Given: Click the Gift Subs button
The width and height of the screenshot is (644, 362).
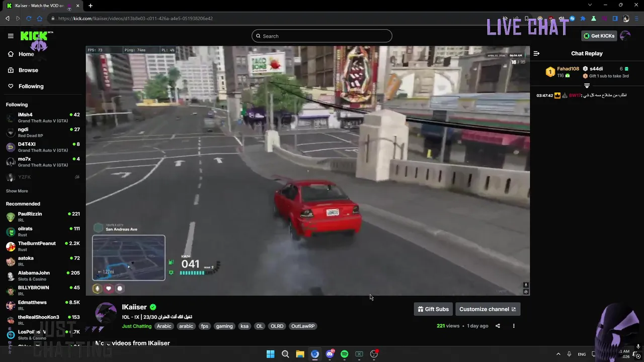Looking at the screenshot, I should [433, 309].
